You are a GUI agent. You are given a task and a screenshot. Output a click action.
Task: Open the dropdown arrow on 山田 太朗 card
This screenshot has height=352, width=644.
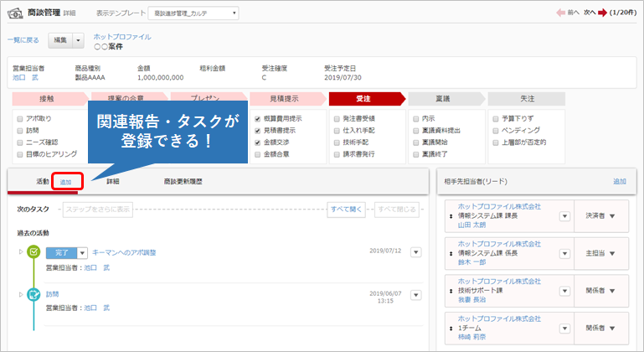[x=564, y=216]
